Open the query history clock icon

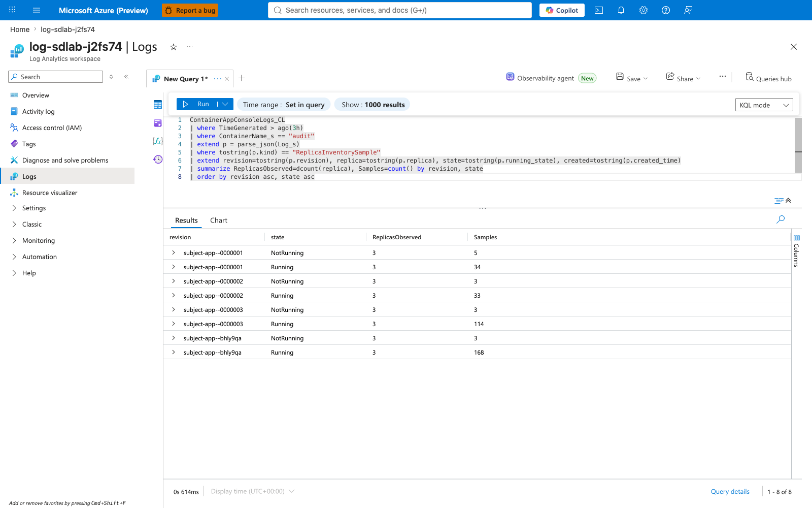(158, 159)
